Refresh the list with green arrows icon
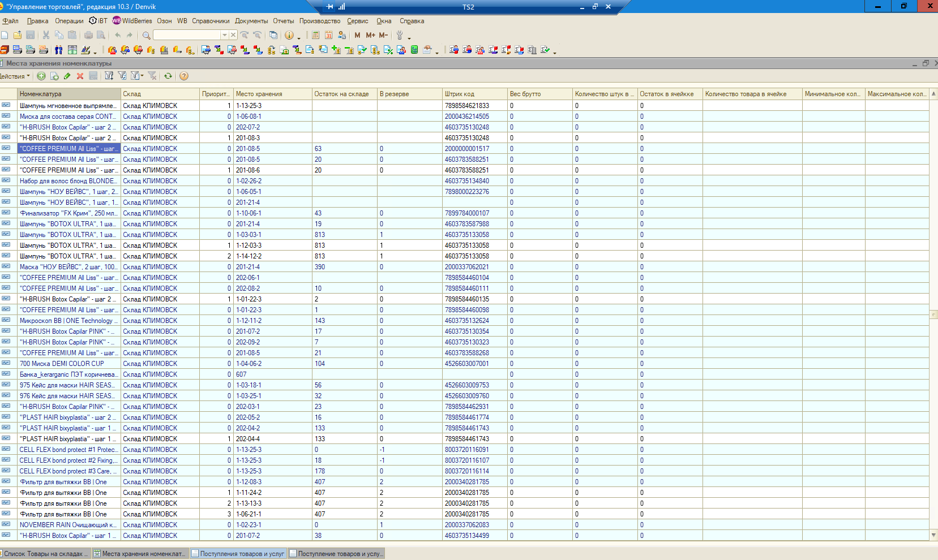This screenshot has height=560, width=938. (x=168, y=76)
